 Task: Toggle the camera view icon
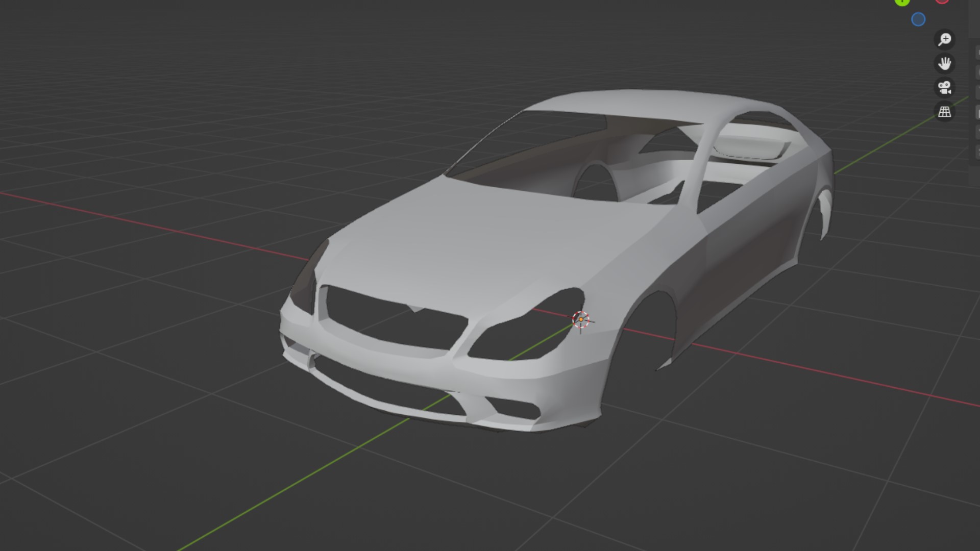coord(944,87)
